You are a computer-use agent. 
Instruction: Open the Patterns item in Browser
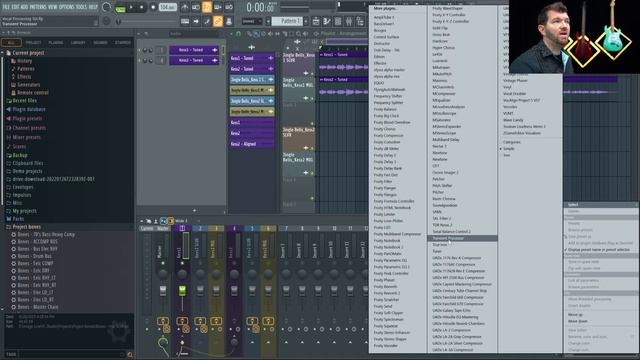[25, 69]
